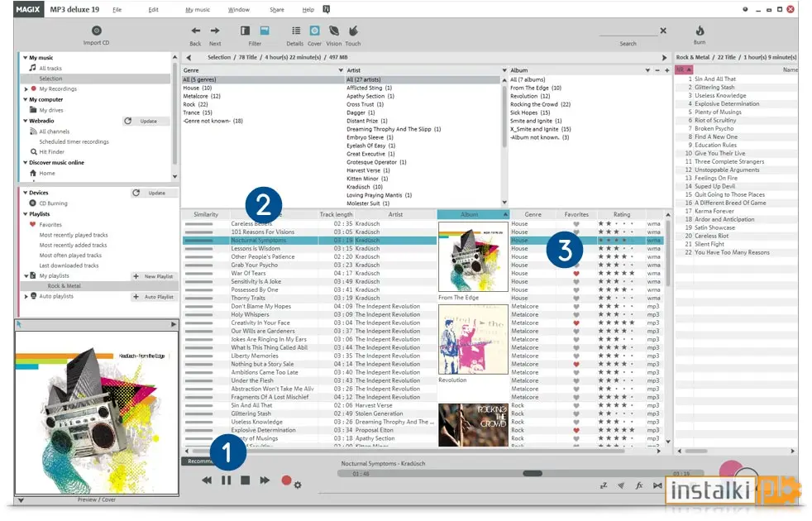This screenshot has height=521, width=812.
Task: Set star rating for Thorny Traits
Action: pos(616,299)
